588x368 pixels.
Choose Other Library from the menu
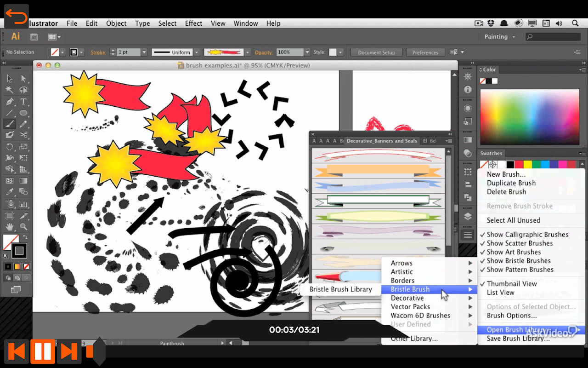(414, 339)
